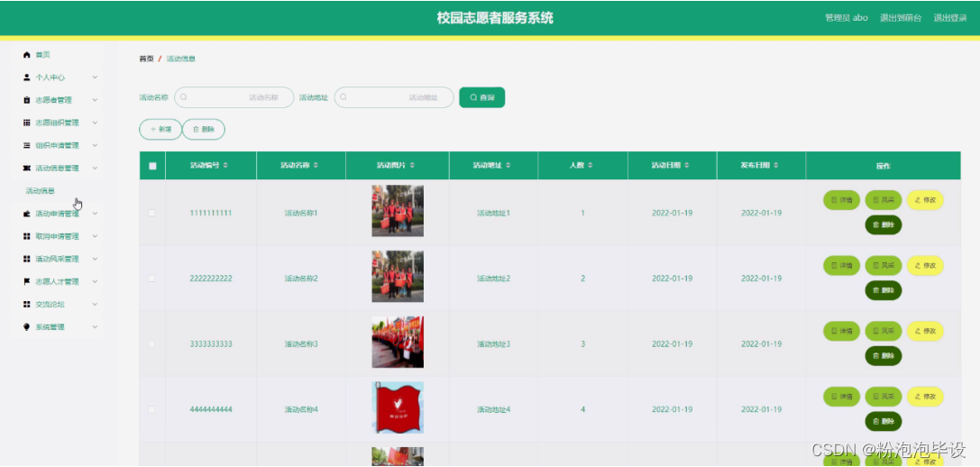This screenshot has height=467, width=980.
Task: Check the row checkbox for 3333333333
Action: 151,344
